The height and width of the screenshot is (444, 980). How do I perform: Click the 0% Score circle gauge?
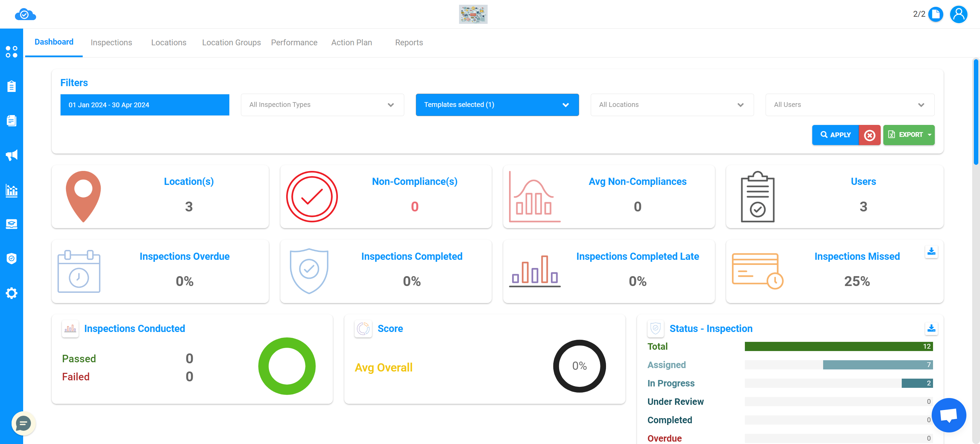tap(579, 366)
